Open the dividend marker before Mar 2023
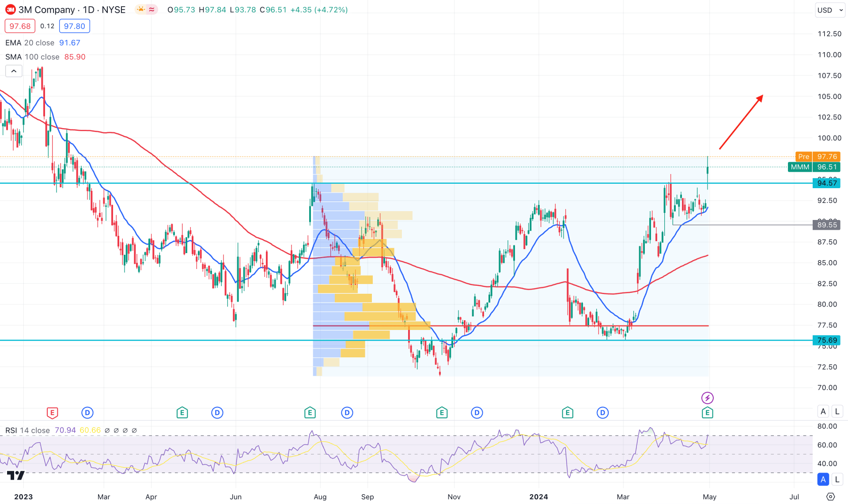Screen dimensions: 848x504 87,413
